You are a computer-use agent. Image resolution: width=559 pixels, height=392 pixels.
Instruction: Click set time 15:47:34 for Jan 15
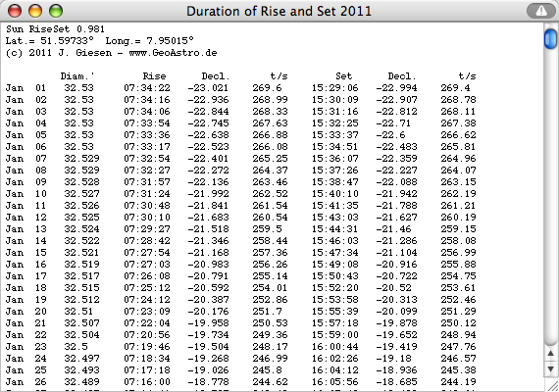[x=335, y=253]
